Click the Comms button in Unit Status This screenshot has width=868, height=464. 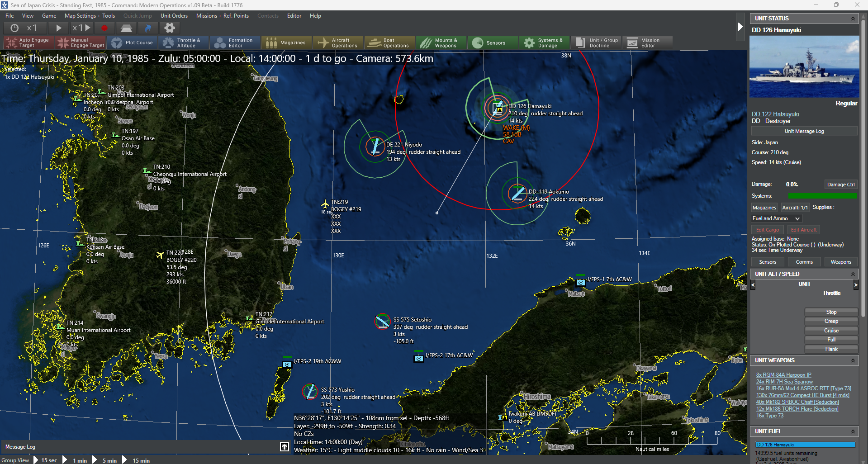pyautogui.click(x=804, y=262)
